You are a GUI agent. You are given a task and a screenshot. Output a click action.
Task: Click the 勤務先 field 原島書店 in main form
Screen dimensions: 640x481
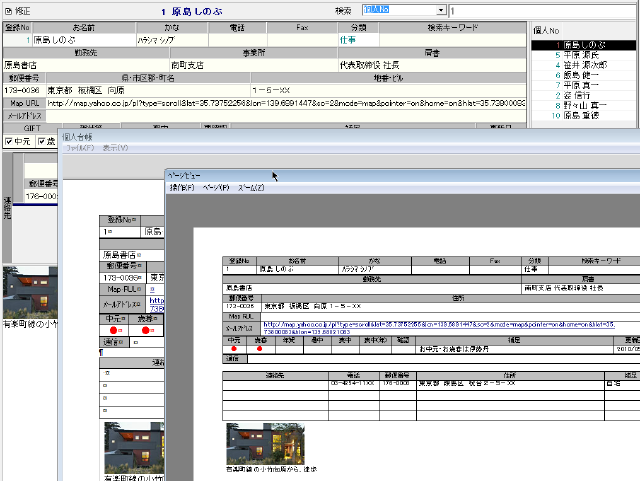tap(86, 65)
